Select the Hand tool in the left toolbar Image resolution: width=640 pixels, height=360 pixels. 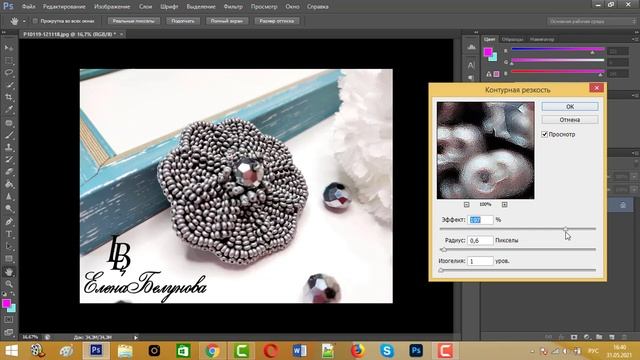pos(9,272)
